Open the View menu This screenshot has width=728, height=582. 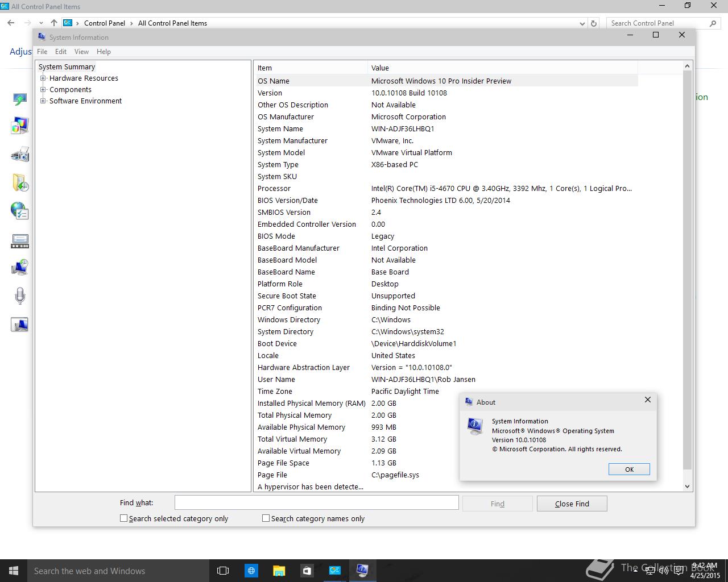pyautogui.click(x=81, y=52)
